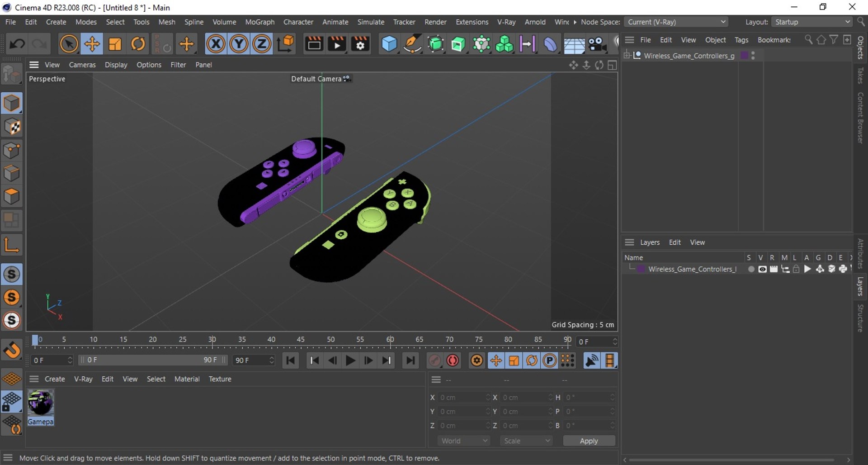Click the Apply button

tap(589, 441)
